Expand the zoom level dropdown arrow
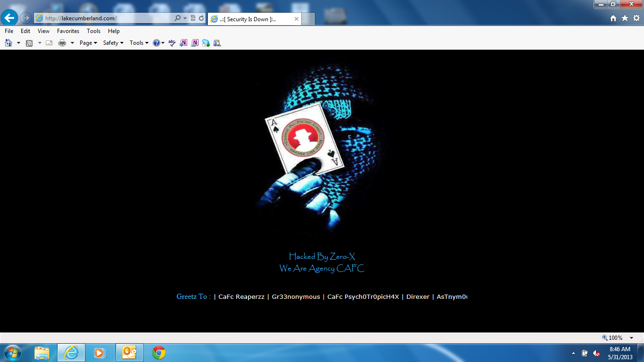The height and width of the screenshot is (362, 644). 632,338
